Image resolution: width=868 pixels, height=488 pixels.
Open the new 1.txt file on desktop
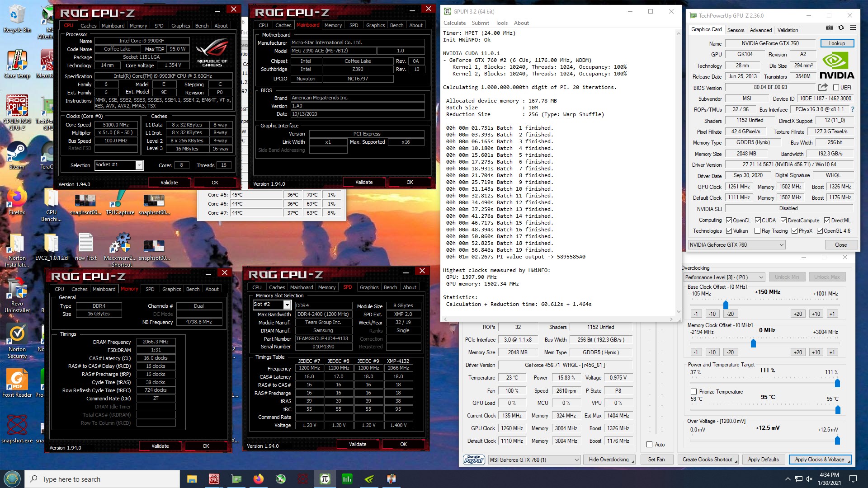pyautogui.click(x=86, y=247)
